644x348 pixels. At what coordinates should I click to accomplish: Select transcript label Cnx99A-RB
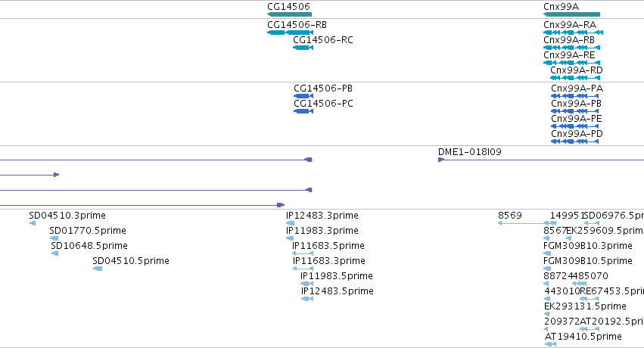coord(569,40)
